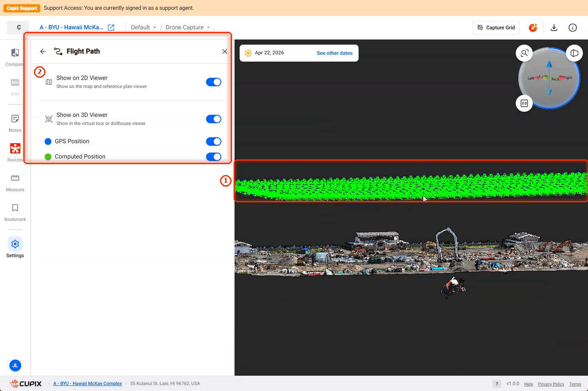Expand the Drone Capture dropdown
The height and width of the screenshot is (391, 588).
187,28
